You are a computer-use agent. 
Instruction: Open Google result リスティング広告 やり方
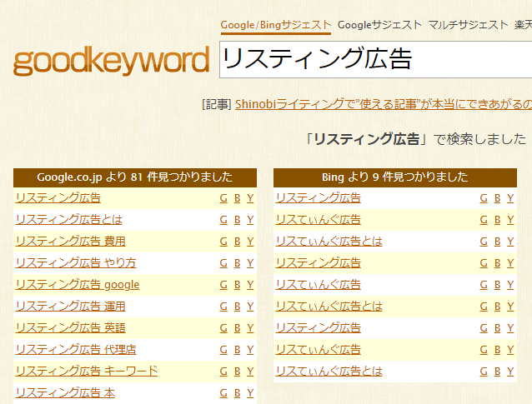click(76, 263)
